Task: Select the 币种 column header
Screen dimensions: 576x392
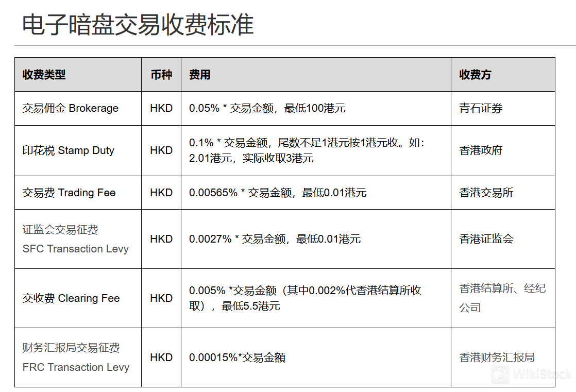Action: point(161,75)
